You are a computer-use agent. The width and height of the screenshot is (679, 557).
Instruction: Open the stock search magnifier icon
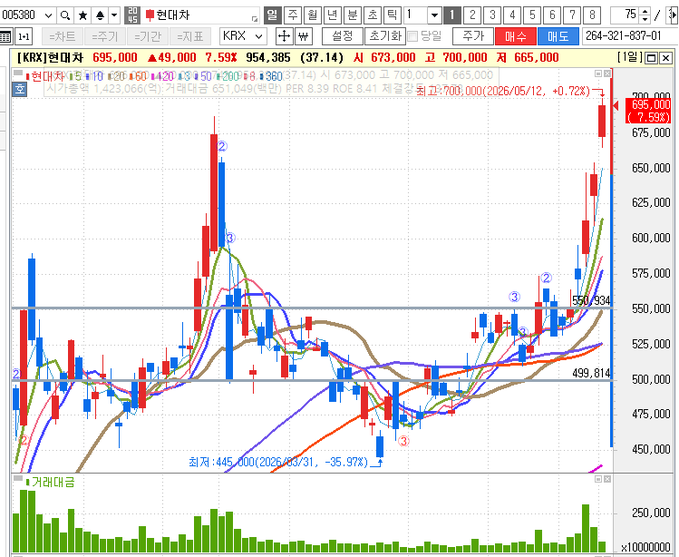tap(65, 16)
